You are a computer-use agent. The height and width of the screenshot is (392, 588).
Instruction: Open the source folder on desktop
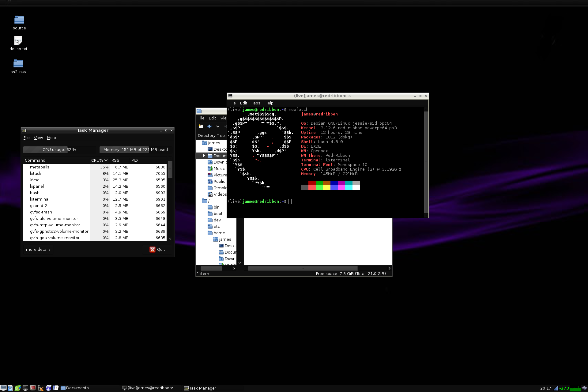[19, 20]
